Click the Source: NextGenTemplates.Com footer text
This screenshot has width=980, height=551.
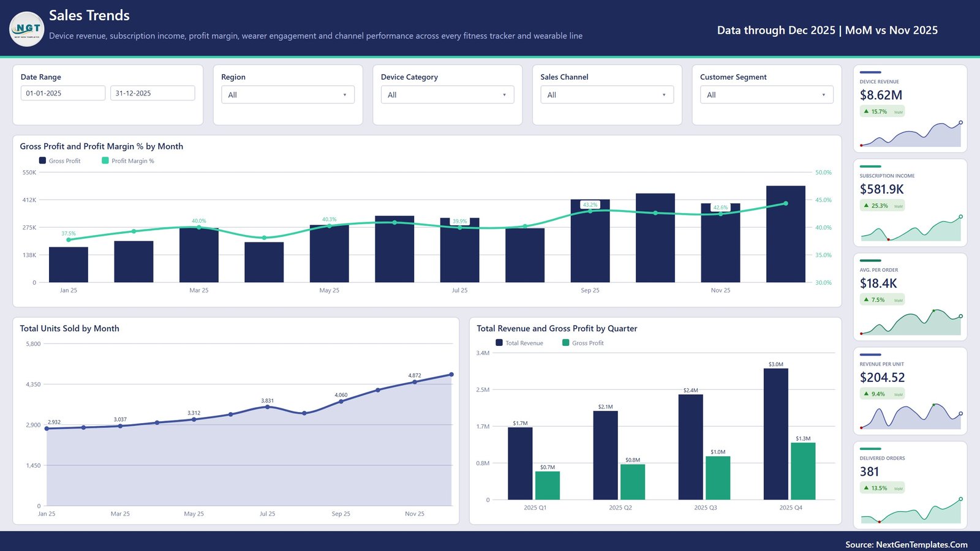pos(907,544)
